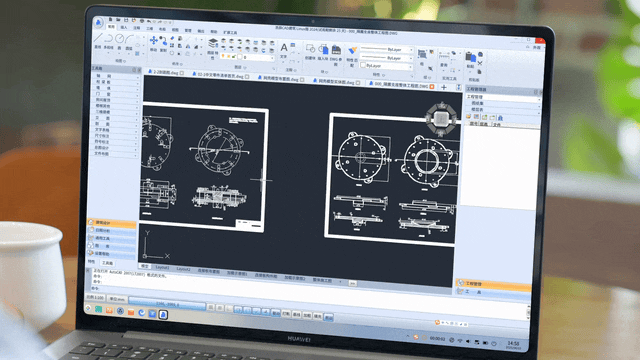Switch to the Layout1 tab
This screenshot has height=360, width=640.
pyautogui.click(x=162, y=267)
